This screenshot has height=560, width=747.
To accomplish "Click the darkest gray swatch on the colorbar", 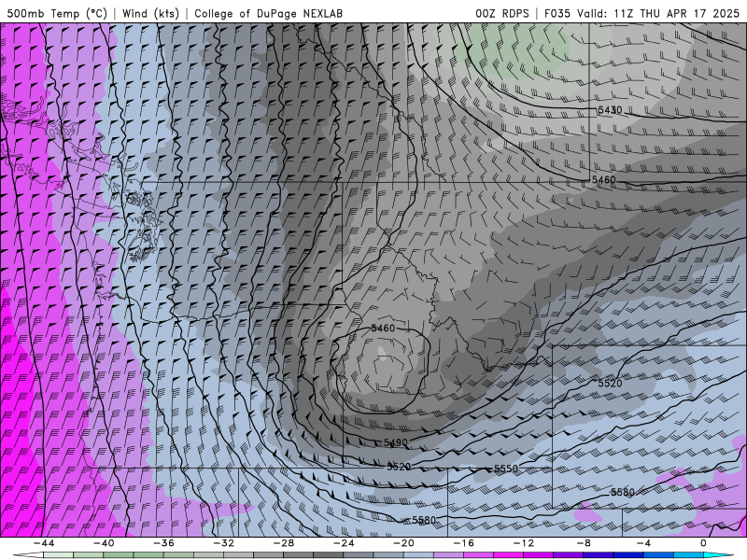I will (x=329, y=555).
